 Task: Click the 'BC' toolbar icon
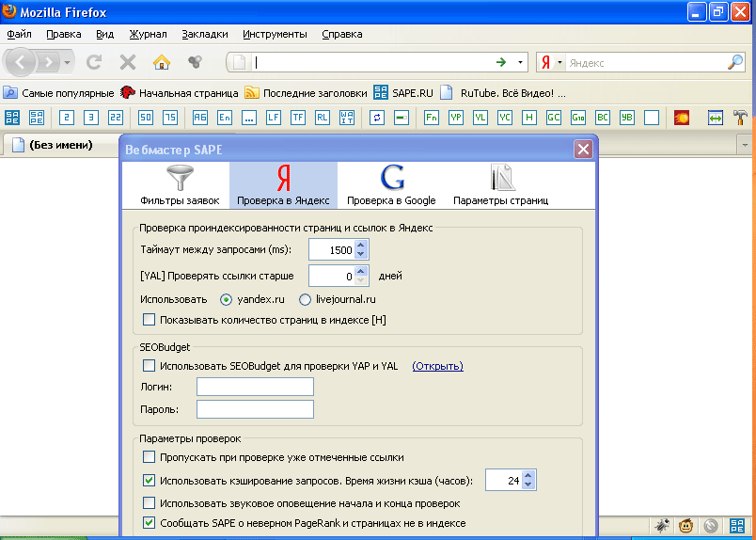(x=603, y=118)
